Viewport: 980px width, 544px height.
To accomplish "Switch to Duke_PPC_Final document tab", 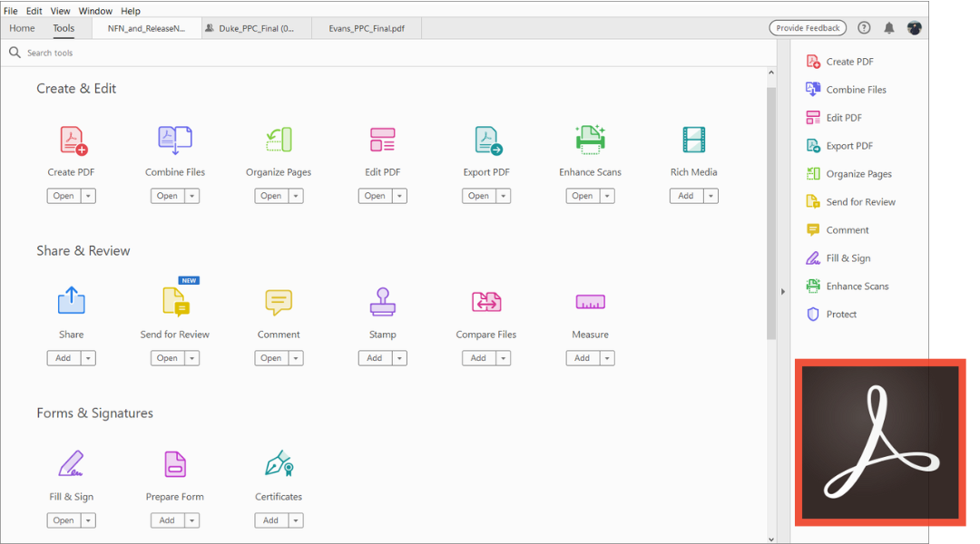I will [x=256, y=28].
